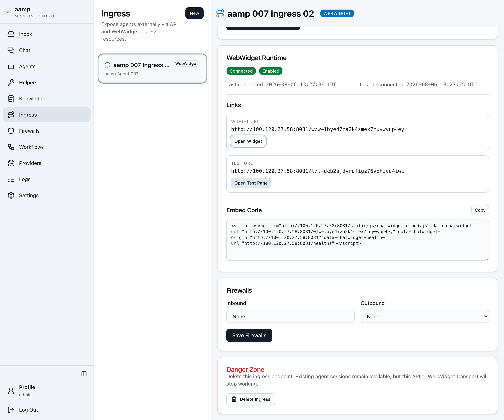Go to Workflows
This screenshot has height=420, width=504.
(x=47, y=147)
